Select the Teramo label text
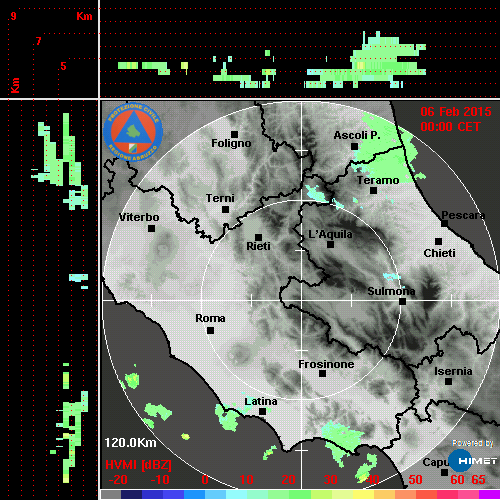This screenshot has width=500, height=500. point(378,180)
